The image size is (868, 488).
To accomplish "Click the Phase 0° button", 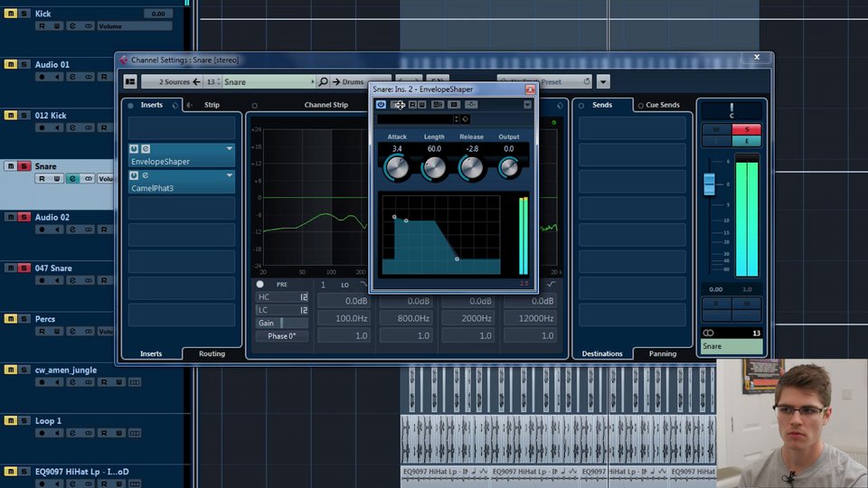I will click(x=282, y=336).
